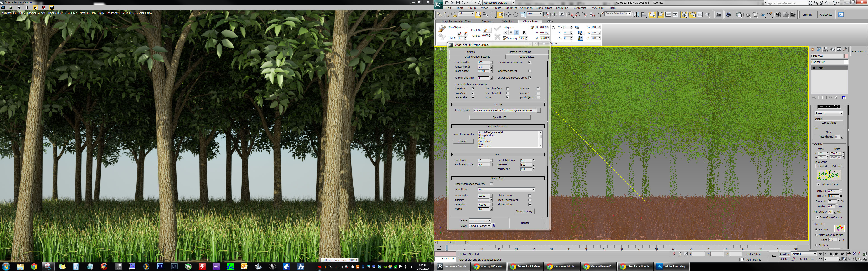Expand the Modifier List dropdown

tap(829, 62)
